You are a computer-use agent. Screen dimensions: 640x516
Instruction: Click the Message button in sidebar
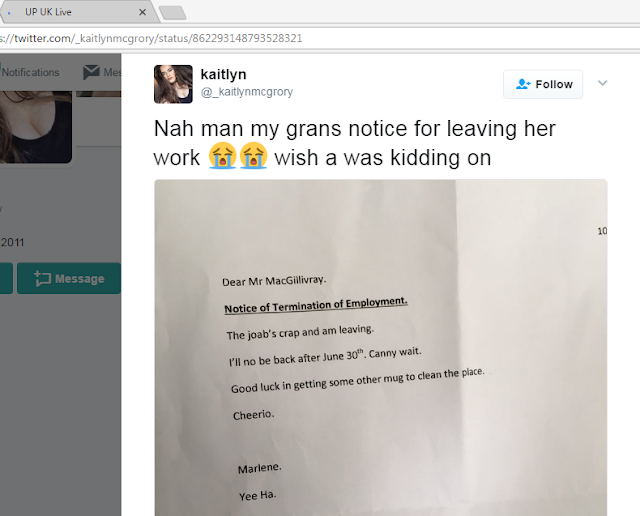[x=69, y=278]
